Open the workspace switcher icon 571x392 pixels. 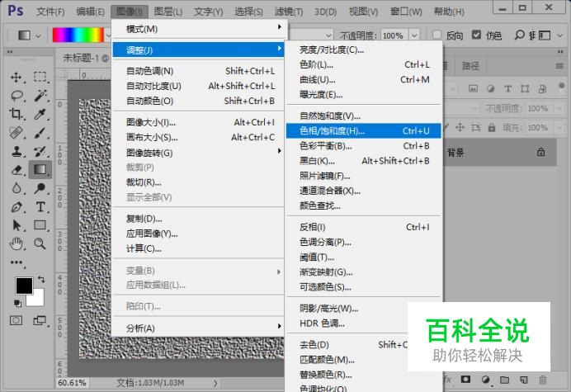(x=544, y=35)
